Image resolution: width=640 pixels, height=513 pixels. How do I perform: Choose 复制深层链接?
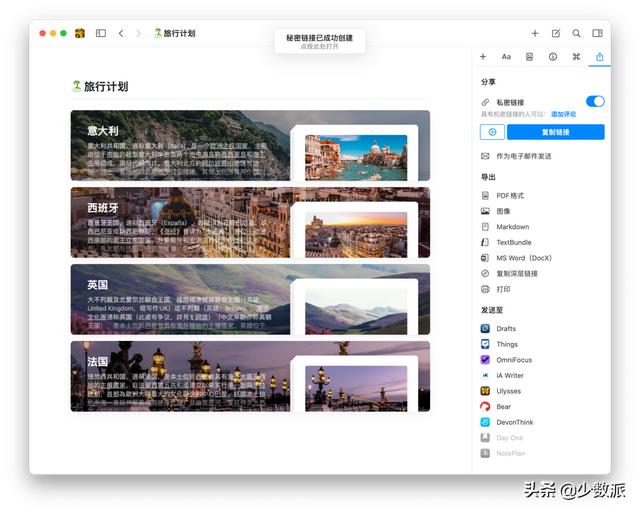509,274
